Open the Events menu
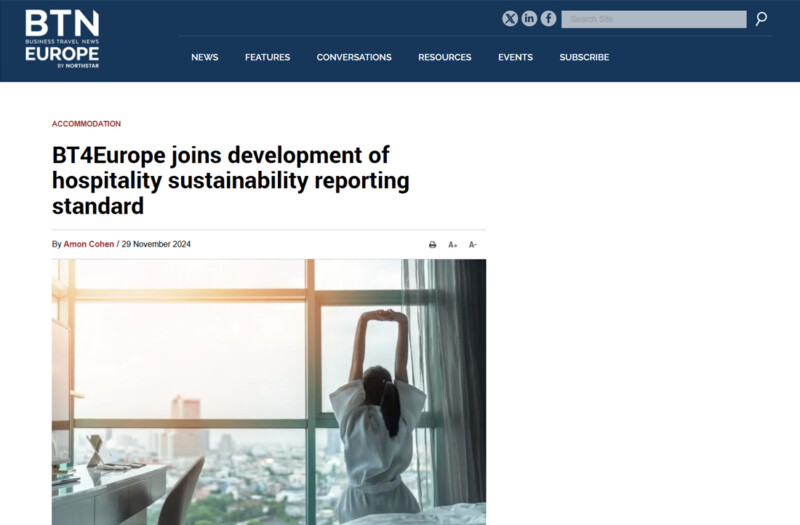 515,57
